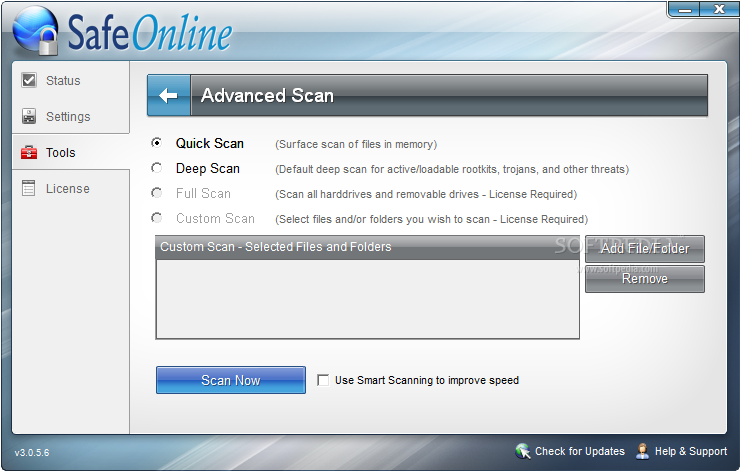
Task: Open the Status tab
Action: (71, 80)
